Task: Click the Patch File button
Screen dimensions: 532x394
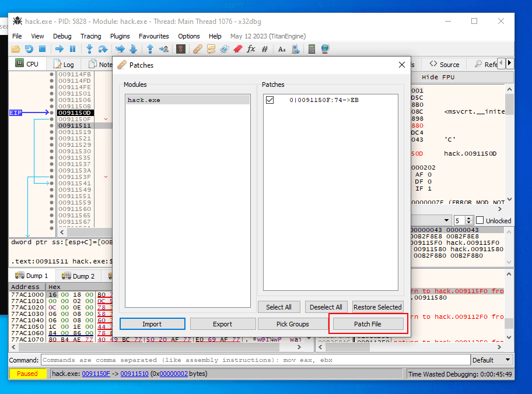Action: 367,323
